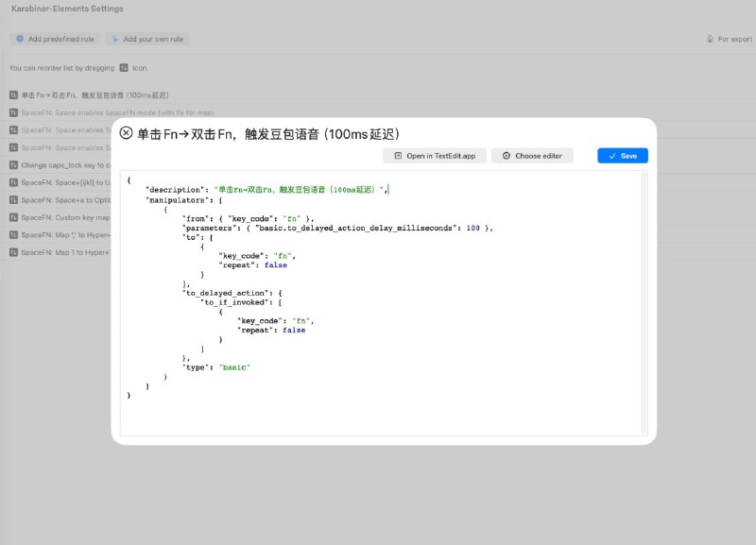Select SpaceFN: Space enables SpaceFN mode (with fix) rule
Screen dimensions: 756x545
click(117, 112)
